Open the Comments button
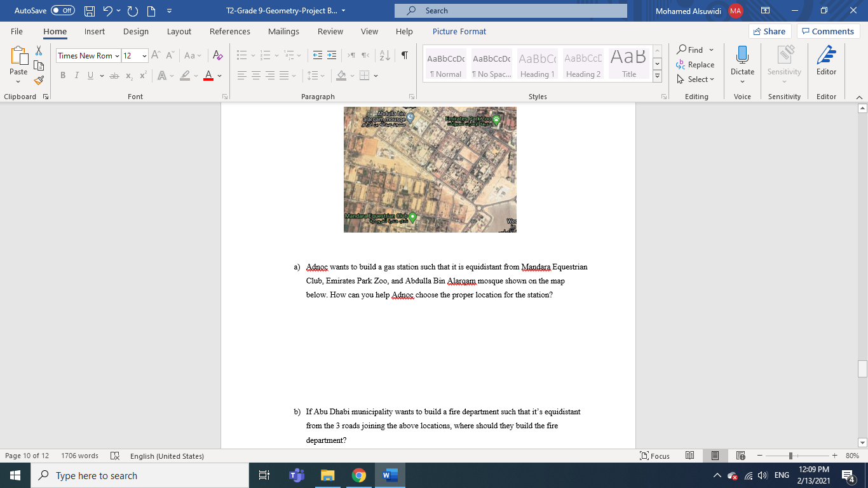Image resolution: width=868 pixels, height=488 pixels. click(828, 31)
